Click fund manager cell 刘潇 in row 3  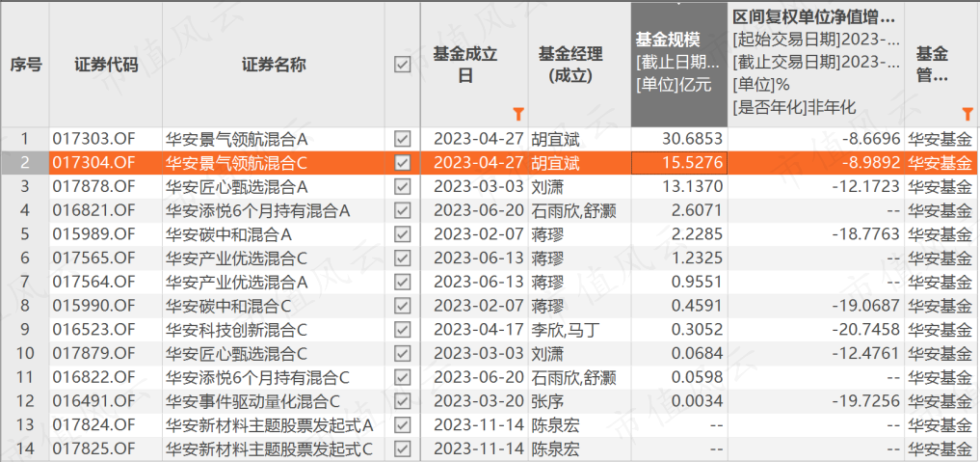(547, 186)
